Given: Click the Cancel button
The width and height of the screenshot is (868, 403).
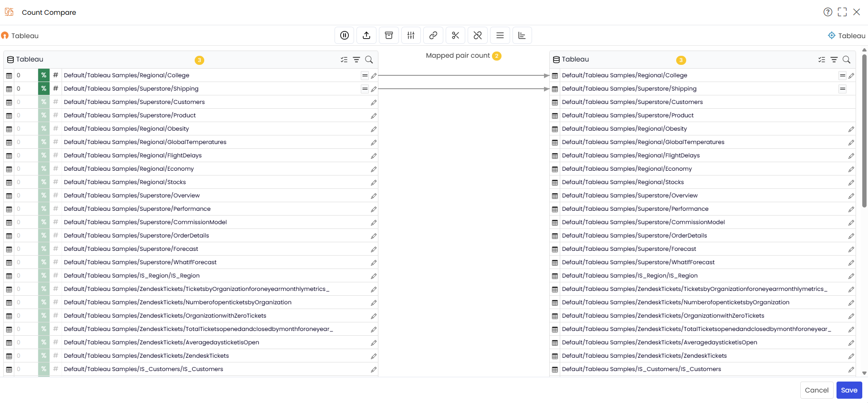Looking at the screenshot, I should (817, 390).
